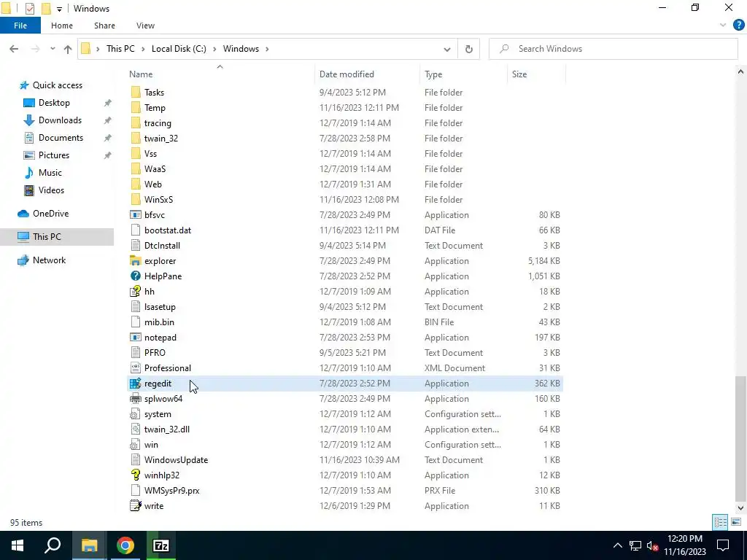Open 7-Zip from the taskbar

pos(161,545)
